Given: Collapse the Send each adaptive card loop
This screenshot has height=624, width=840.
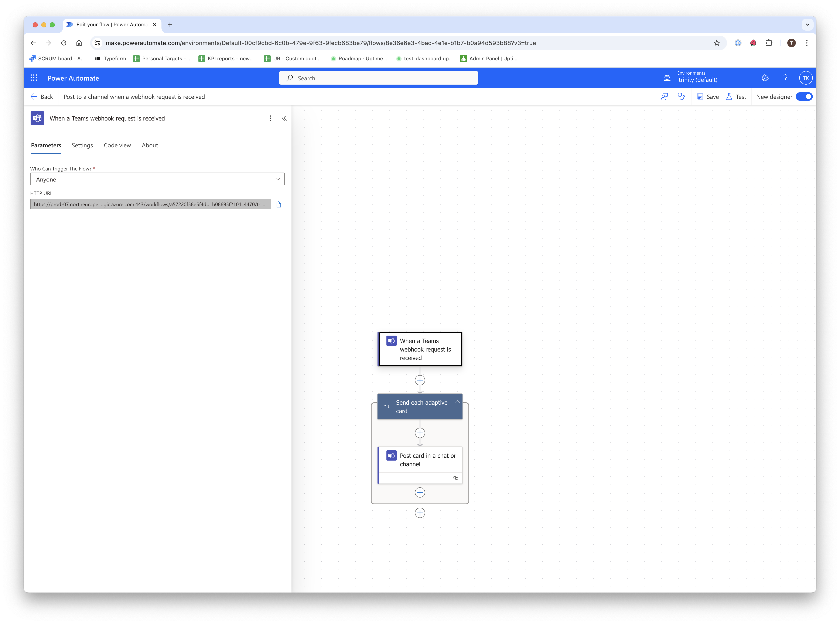Looking at the screenshot, I should (457, 401).
